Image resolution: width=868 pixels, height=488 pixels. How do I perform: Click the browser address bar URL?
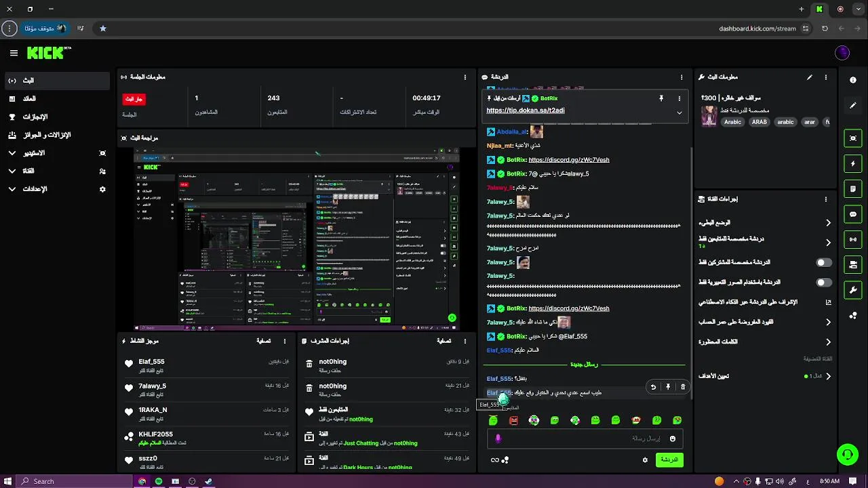(x=757, y=28)
